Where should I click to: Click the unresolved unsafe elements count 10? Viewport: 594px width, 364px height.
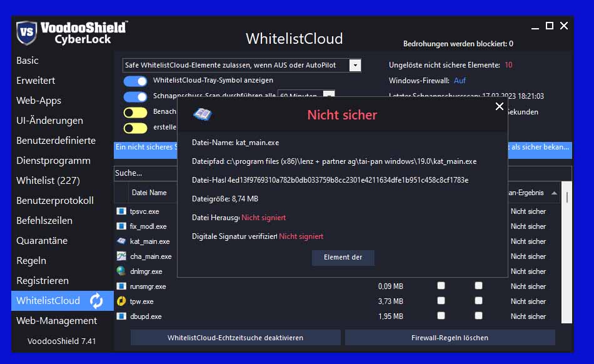(508, 65)
